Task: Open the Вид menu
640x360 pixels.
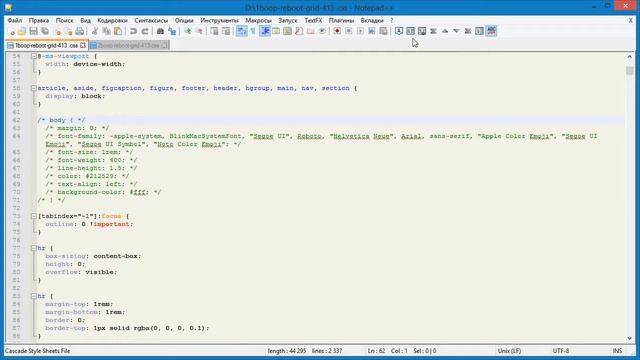Action: [85, 20]
